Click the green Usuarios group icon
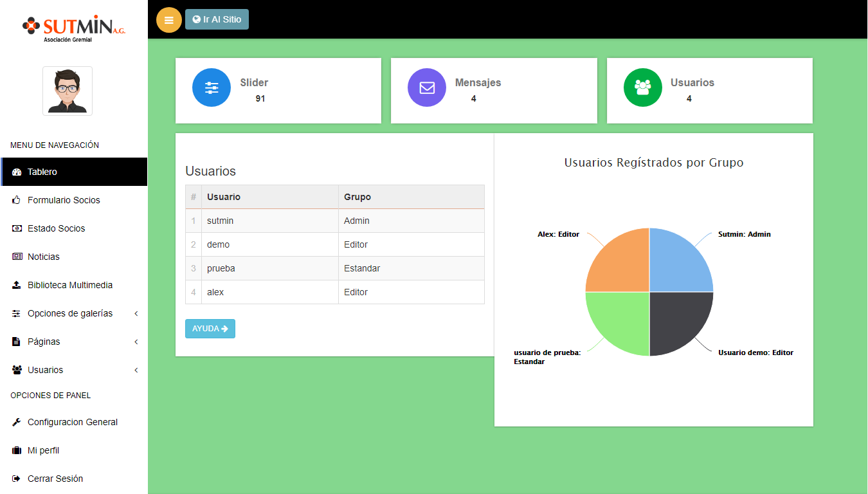 [642, 87]
